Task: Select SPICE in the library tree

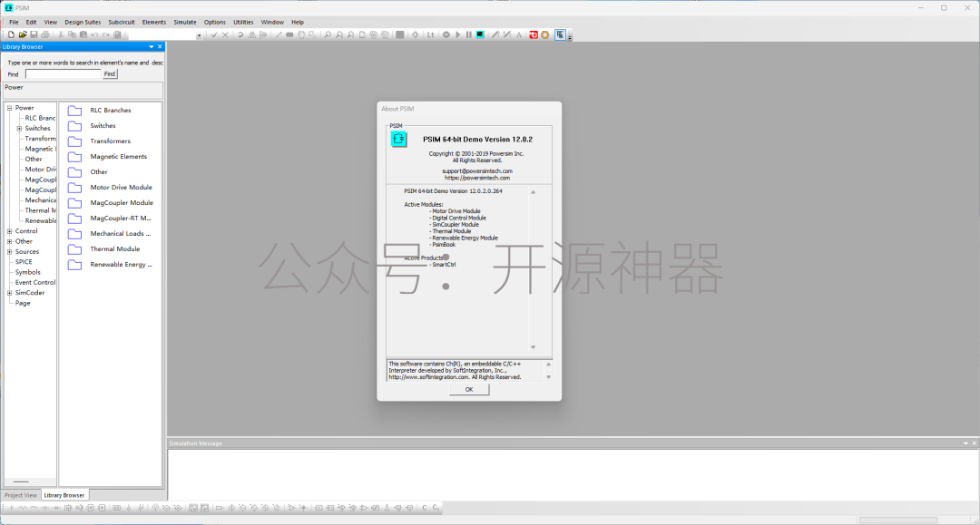Action: [24, 262]
